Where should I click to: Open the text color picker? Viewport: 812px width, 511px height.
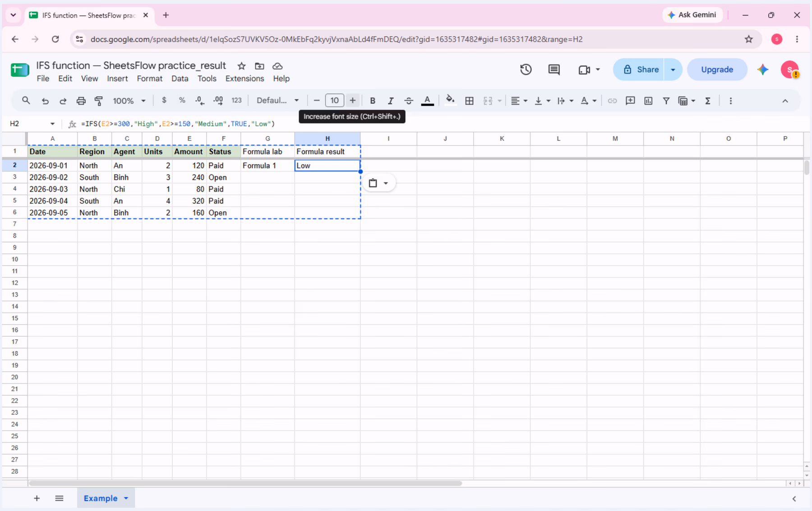click(427, 101)
